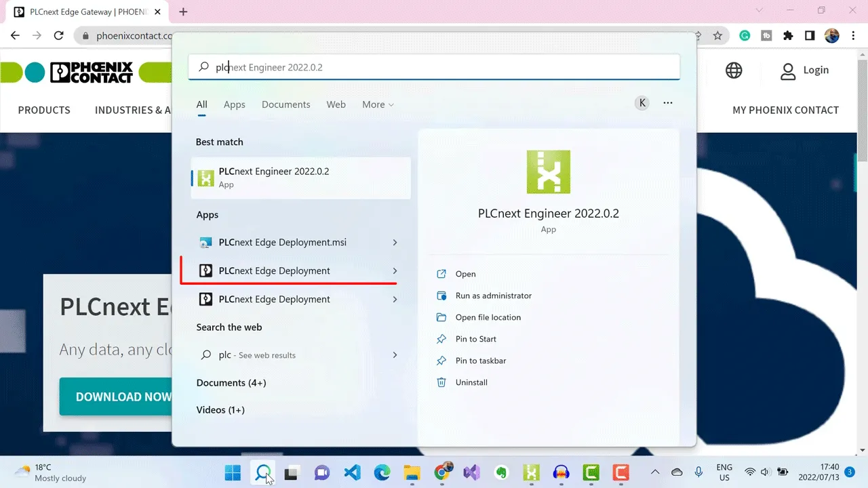Click the Login link on the Phoenix Contact site
The width and height of the screenshot is (868, 488).
pos(804,70)
